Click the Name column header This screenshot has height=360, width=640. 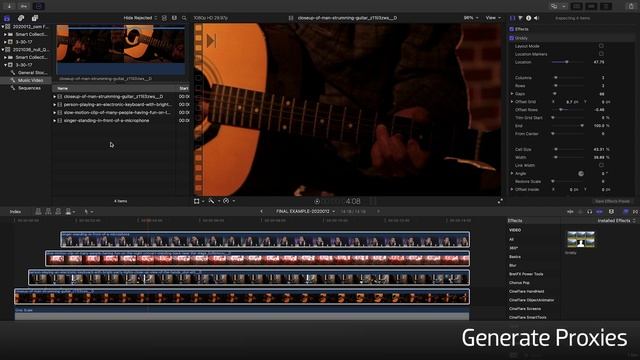pos(62,89)
